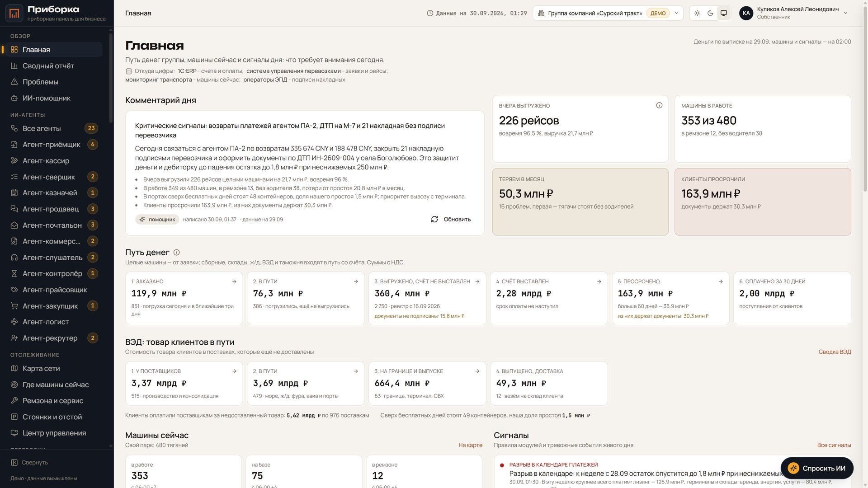The height and width of the screenshot is (488, 868).
Task: Click info icon next to Путь денег
Action: click(177, 253)
